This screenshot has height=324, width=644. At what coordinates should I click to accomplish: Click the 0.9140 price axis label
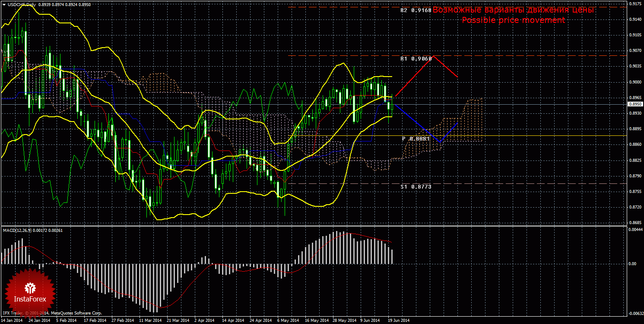point(634,19)
